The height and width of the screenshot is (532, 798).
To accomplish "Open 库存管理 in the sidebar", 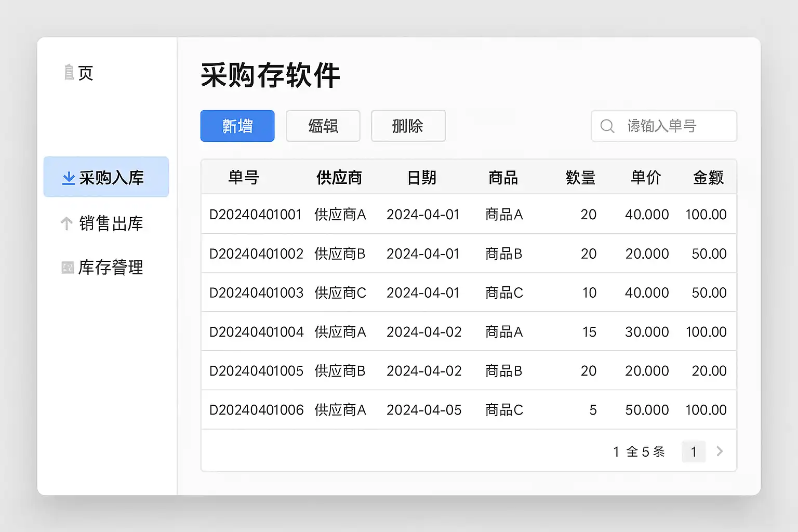I will pos(110,268).
